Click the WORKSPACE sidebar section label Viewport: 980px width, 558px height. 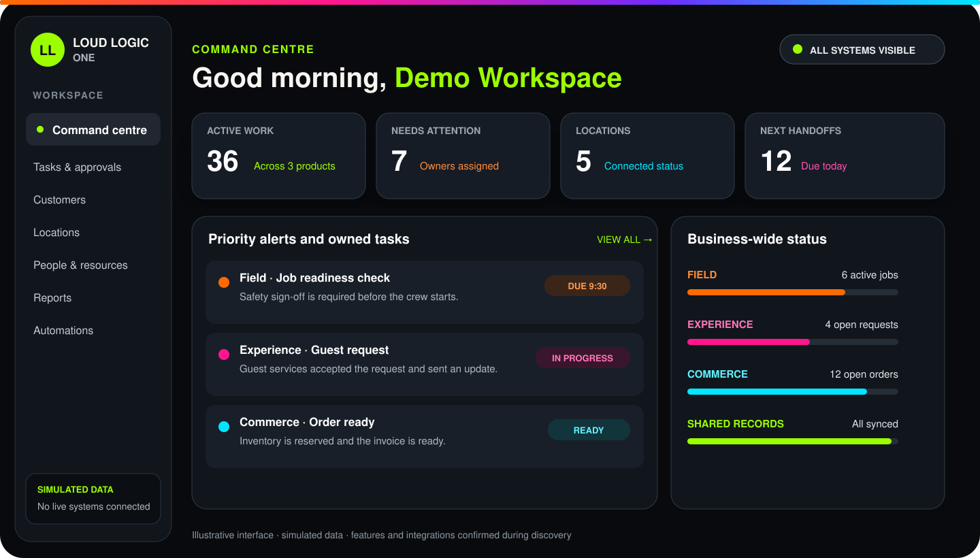[x=68, y=95]
